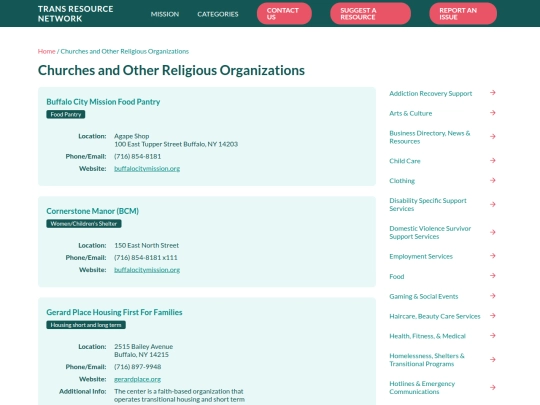Click arrow beside Gaming & Social Events
The image size is (540, 405).
coord(493,296)
